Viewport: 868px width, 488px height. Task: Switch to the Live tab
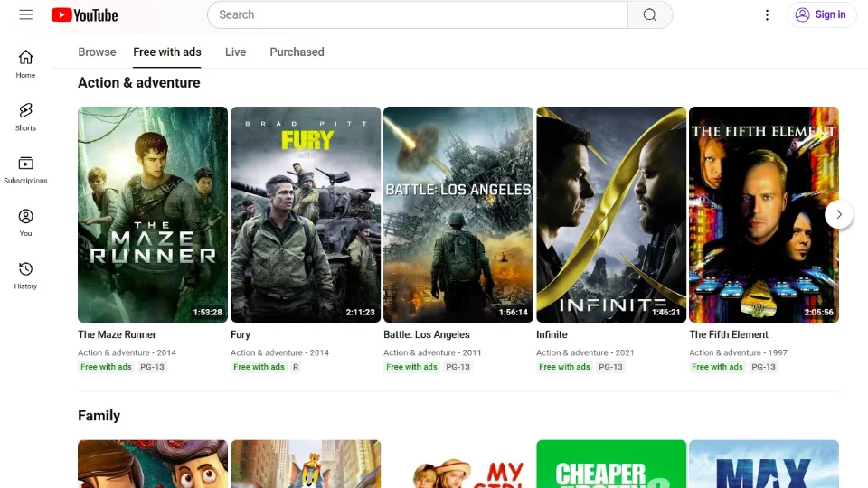click(x=235, y=52)
